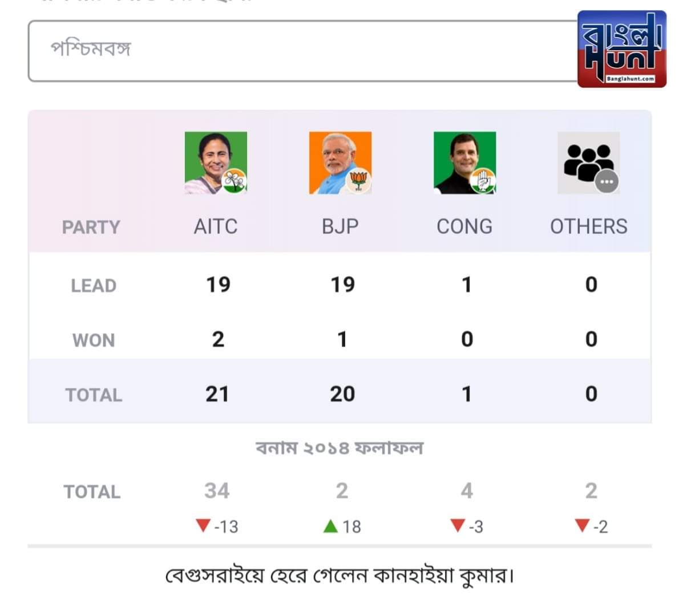This screenshot has width=679, height=616.
Task: Click the বনাম ২০১৪ ফলাফল heading
Action: point(339,448)
